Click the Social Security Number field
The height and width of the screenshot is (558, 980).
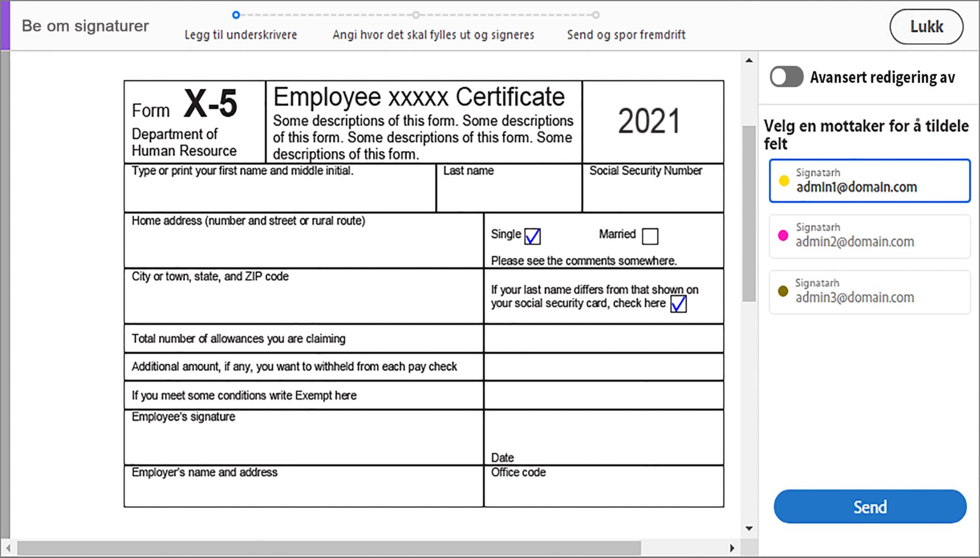[652, 194]
